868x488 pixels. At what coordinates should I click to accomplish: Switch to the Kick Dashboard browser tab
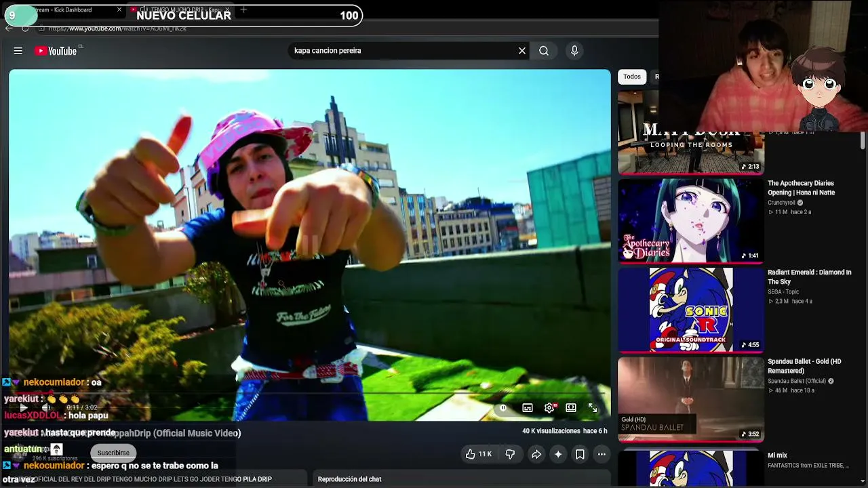[x=64, y=9]
